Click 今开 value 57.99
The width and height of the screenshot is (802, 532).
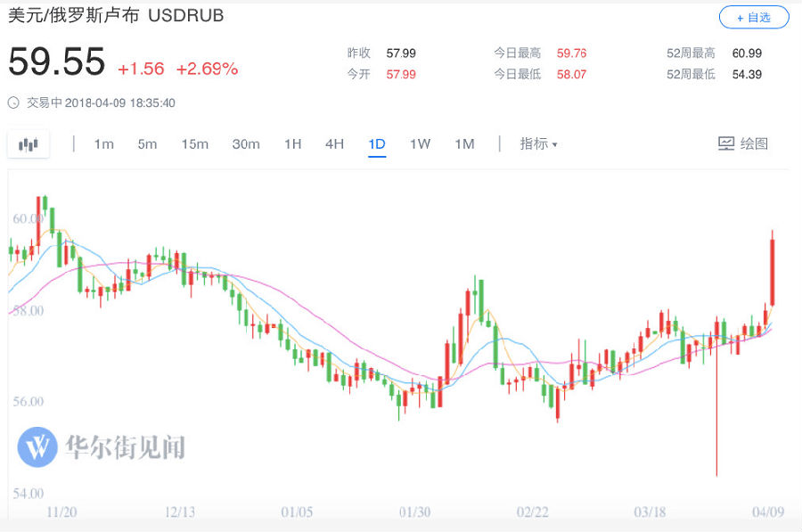tap(401, 74)
